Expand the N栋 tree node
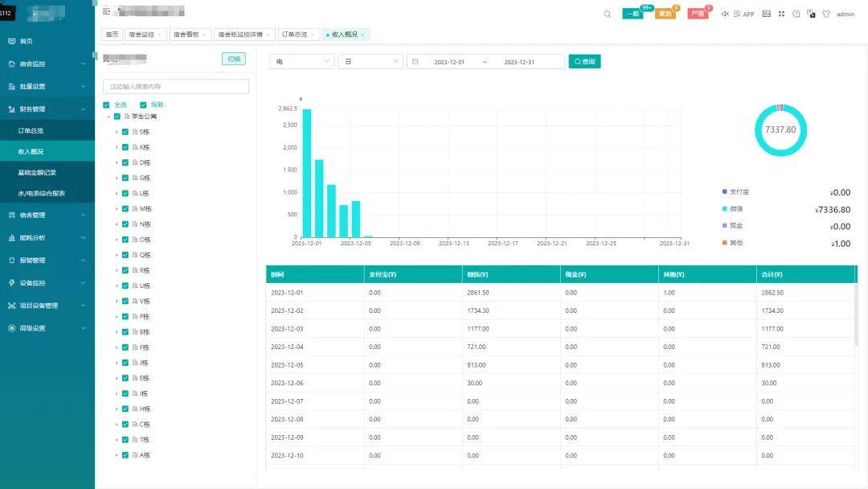868x489 pixels. [x=117, y=224]
